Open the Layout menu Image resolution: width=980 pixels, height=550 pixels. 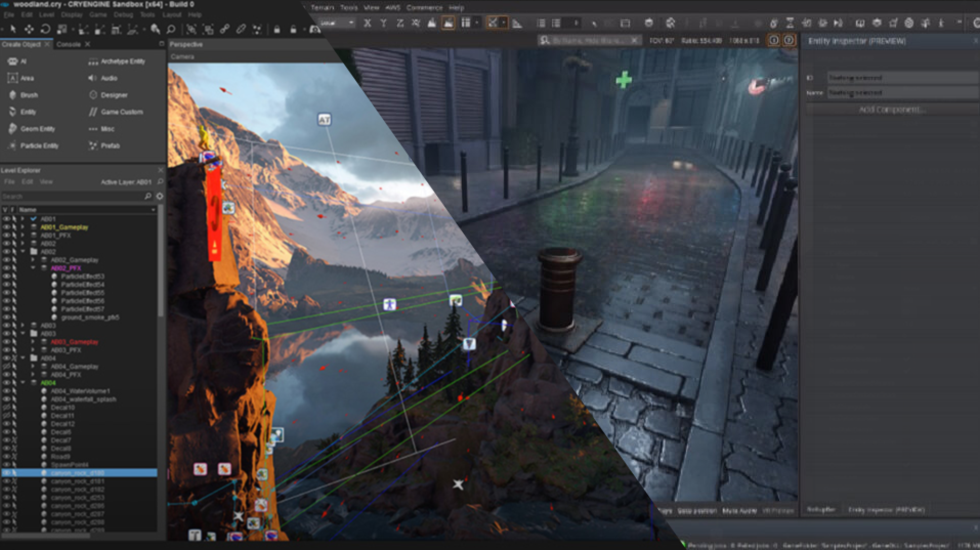(x=171, y=15)
